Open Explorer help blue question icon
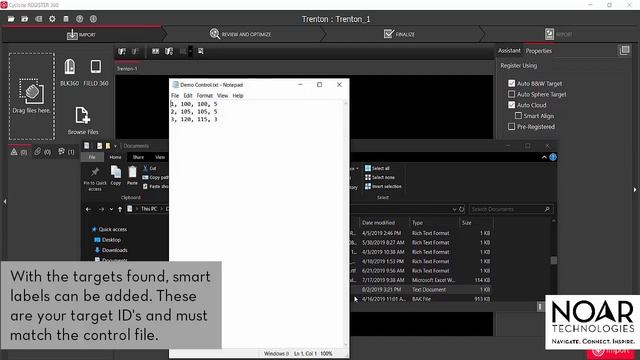 (x=553, y=157)
